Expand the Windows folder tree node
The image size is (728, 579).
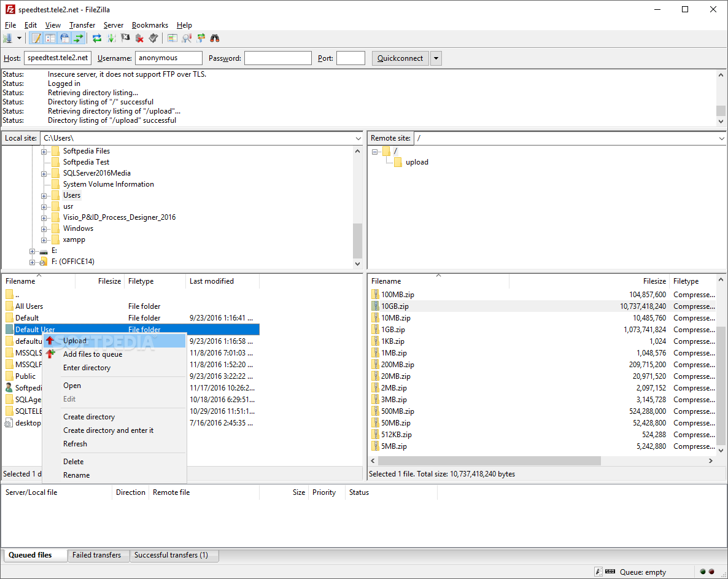(x=44, y=229)
